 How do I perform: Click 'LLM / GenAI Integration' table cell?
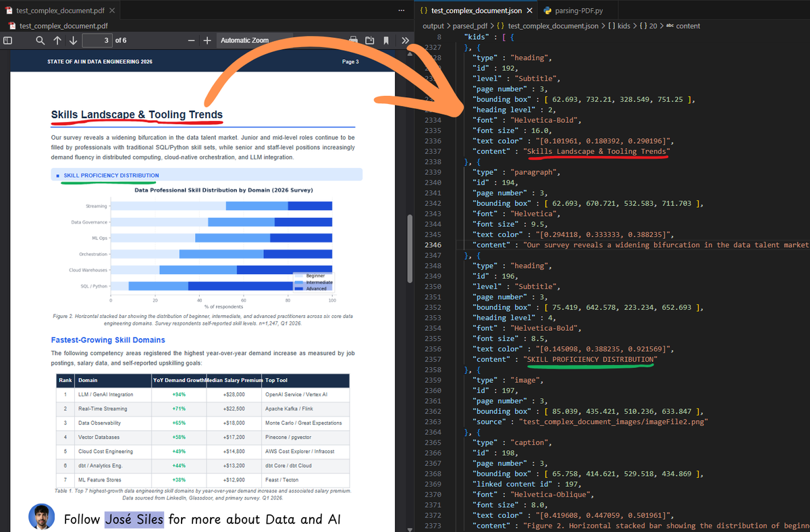click(x=106, y=394)
